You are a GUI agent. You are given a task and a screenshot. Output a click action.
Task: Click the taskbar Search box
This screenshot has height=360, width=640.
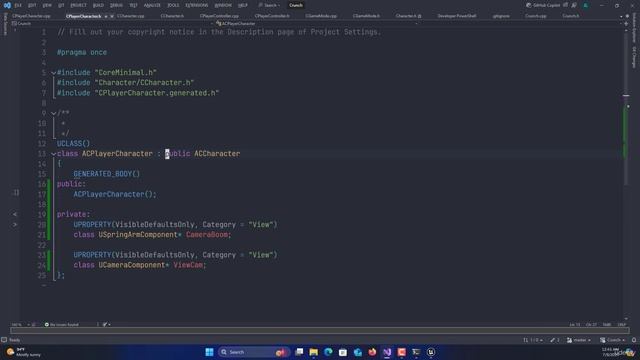[254, 352]
